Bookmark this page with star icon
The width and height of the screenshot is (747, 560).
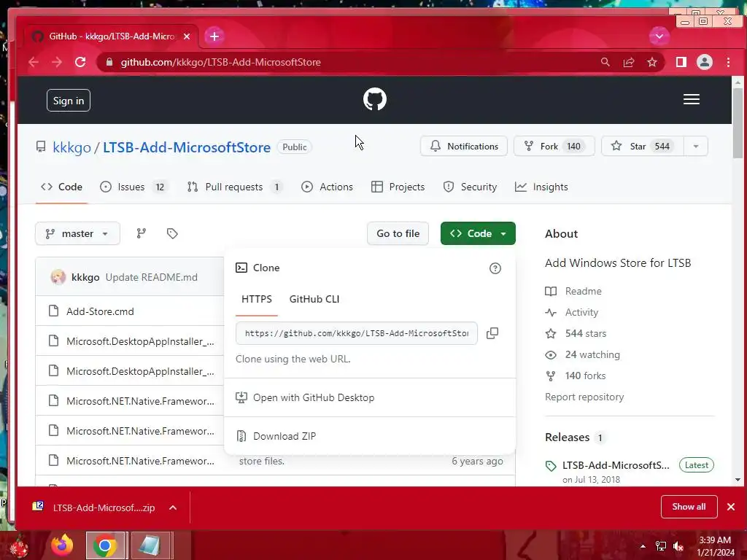coord(651,62)
